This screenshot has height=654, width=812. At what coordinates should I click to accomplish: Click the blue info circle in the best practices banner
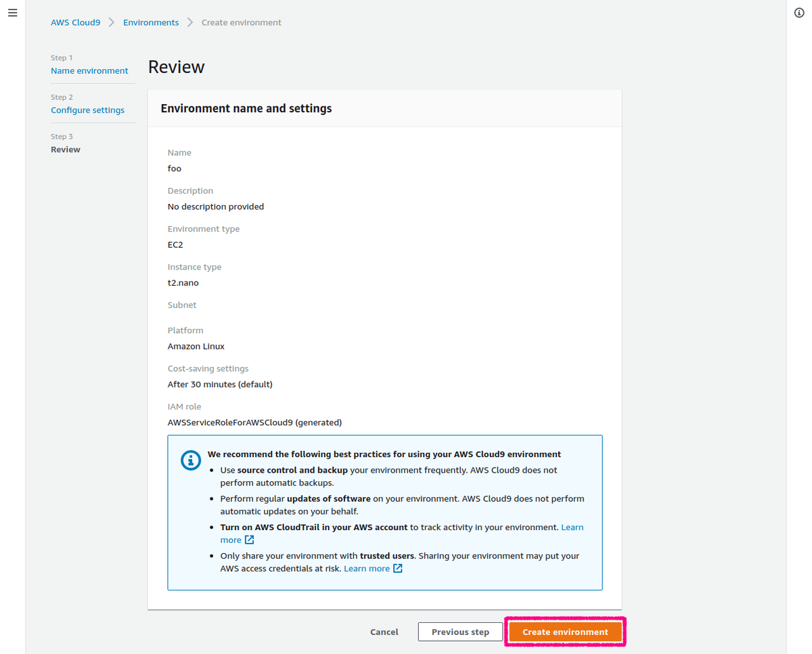pos(190,460)
